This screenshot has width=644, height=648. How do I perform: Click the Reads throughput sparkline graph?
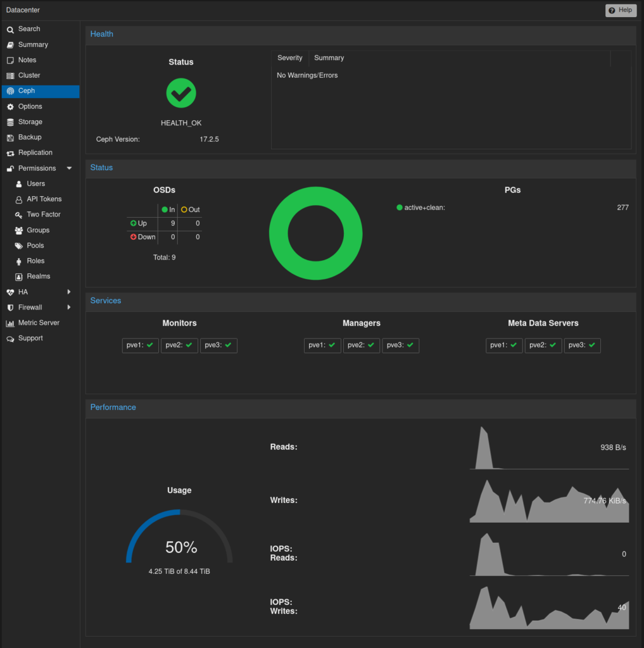(x=549, y=448)
